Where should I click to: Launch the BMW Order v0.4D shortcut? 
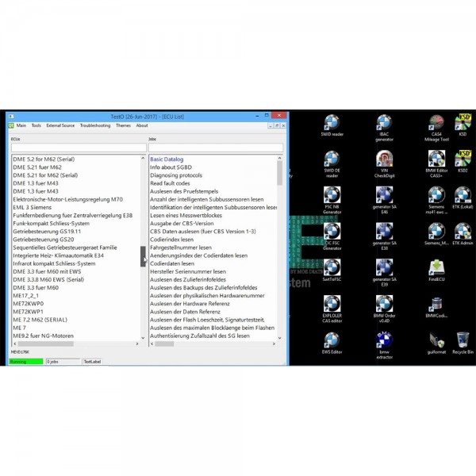coord(384,304)
